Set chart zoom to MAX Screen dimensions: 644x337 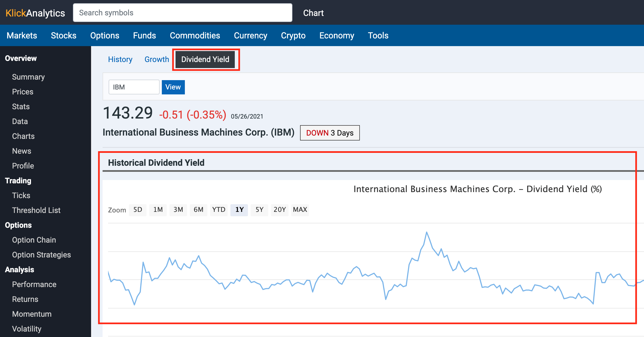[x=300, y=210]
